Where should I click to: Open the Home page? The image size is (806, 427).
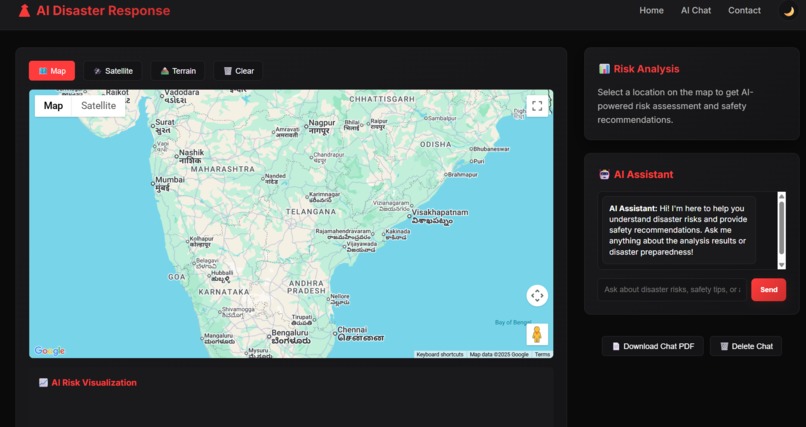651,10
